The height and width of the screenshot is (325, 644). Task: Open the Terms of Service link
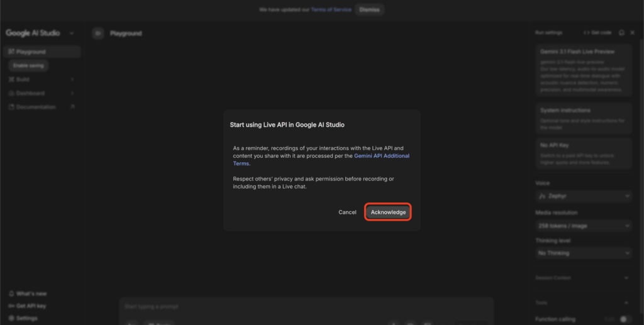[x=331, y=9]
